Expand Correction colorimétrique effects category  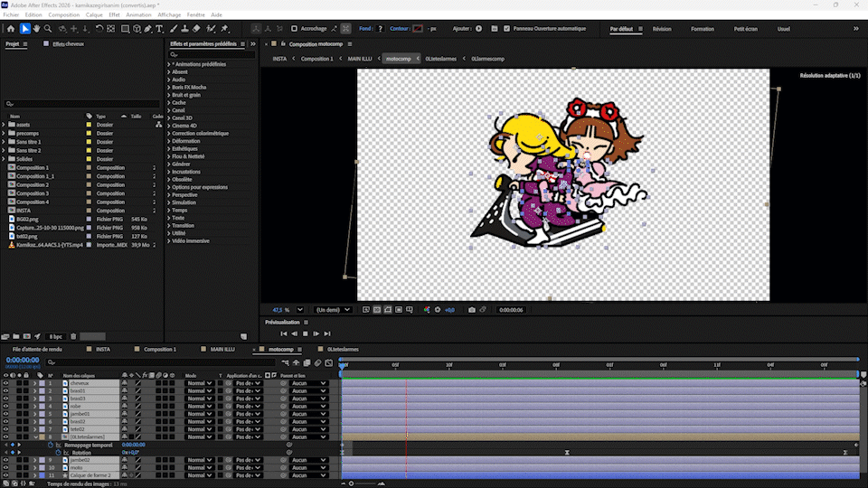click(x=169, y=134)
